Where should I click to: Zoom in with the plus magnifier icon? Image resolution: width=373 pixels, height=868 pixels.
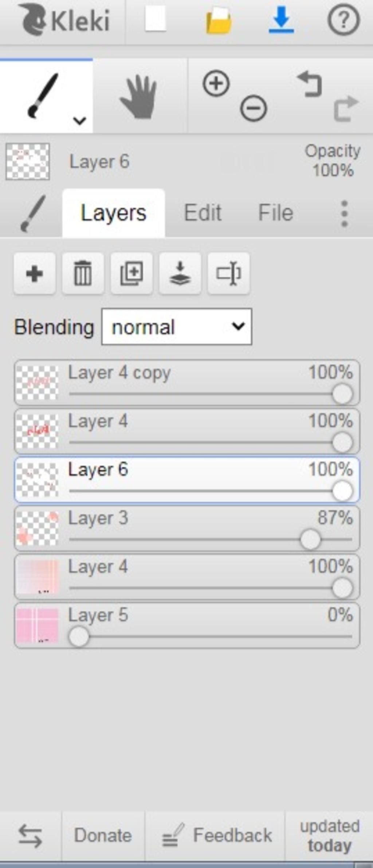tap(216, 84)
